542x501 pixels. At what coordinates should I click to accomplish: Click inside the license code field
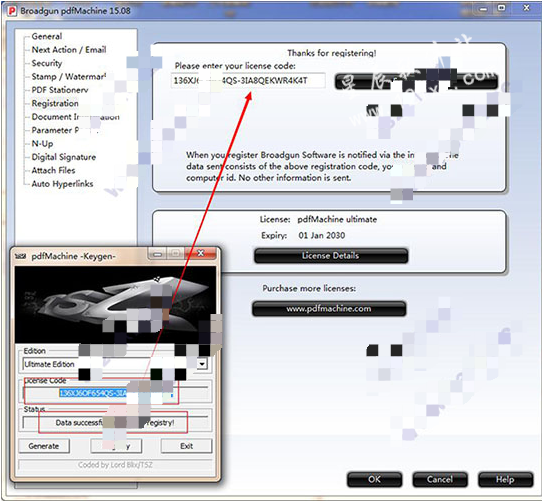[248, 81]
